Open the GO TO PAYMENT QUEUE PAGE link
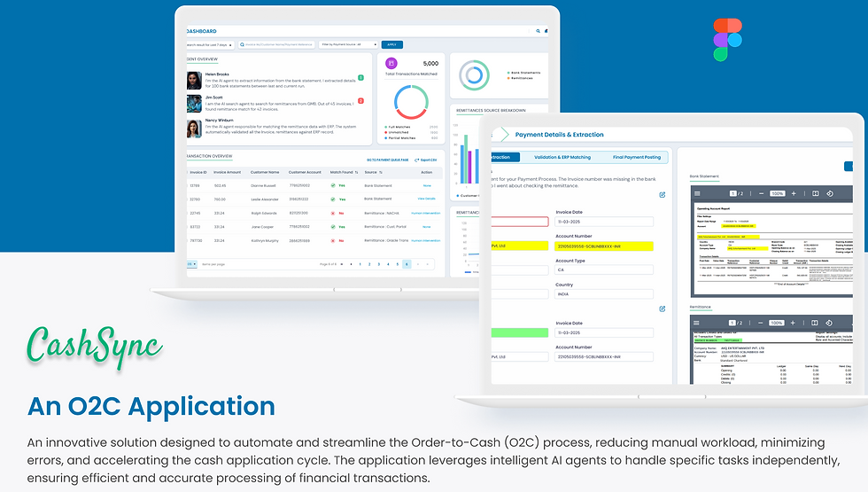The width and height of the screenshot is (868, 492). 388,160
